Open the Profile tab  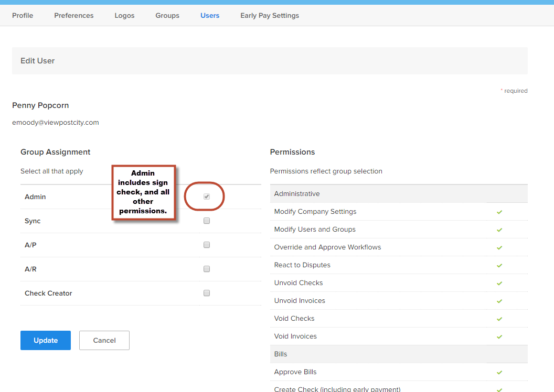point(23,16)
